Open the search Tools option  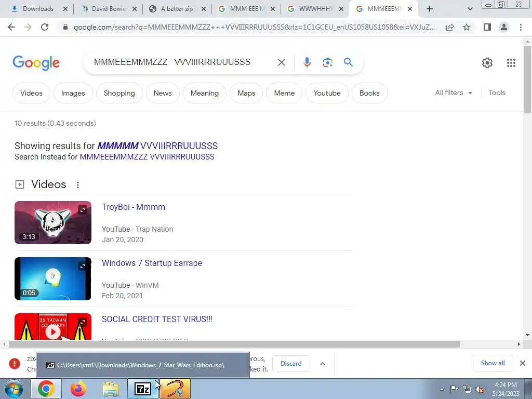coord(497,92)
